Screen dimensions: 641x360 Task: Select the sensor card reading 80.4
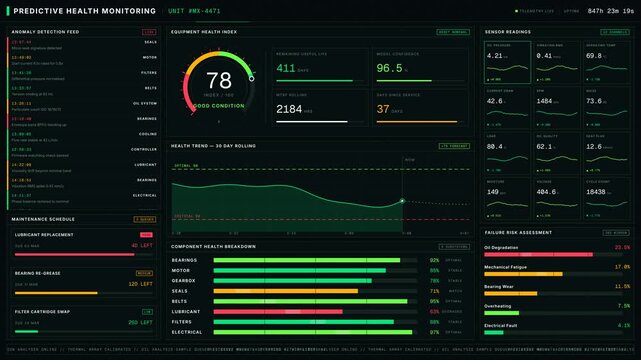coord(507,153)
